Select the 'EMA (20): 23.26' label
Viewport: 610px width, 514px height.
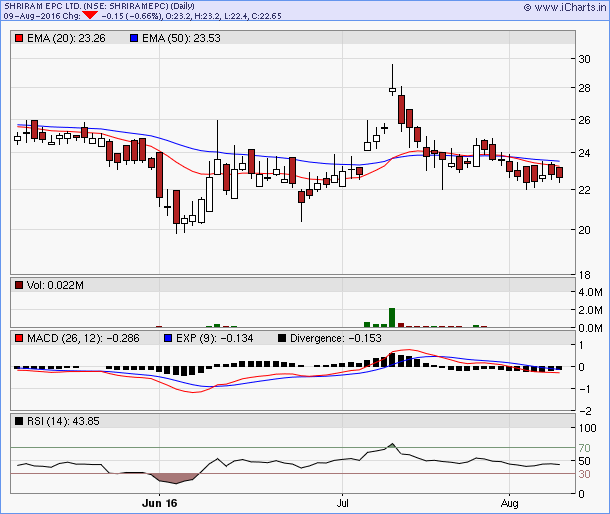click(x=66, y=38)
